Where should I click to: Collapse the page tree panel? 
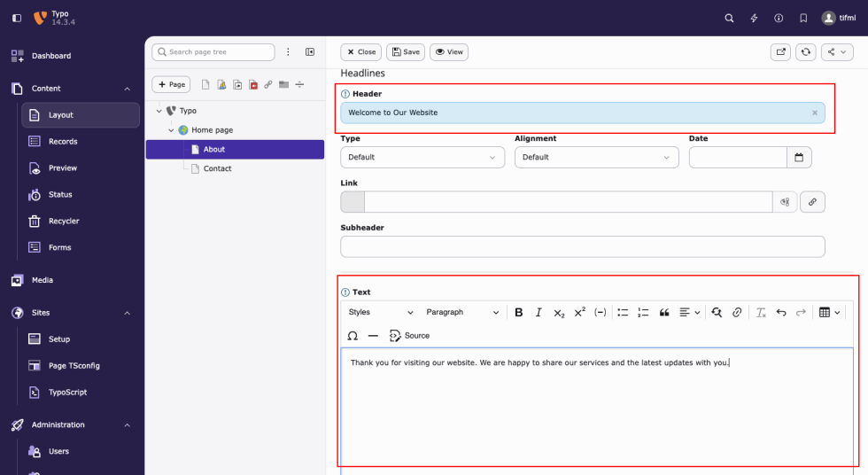pyautogui.click(x=310, y=52)
